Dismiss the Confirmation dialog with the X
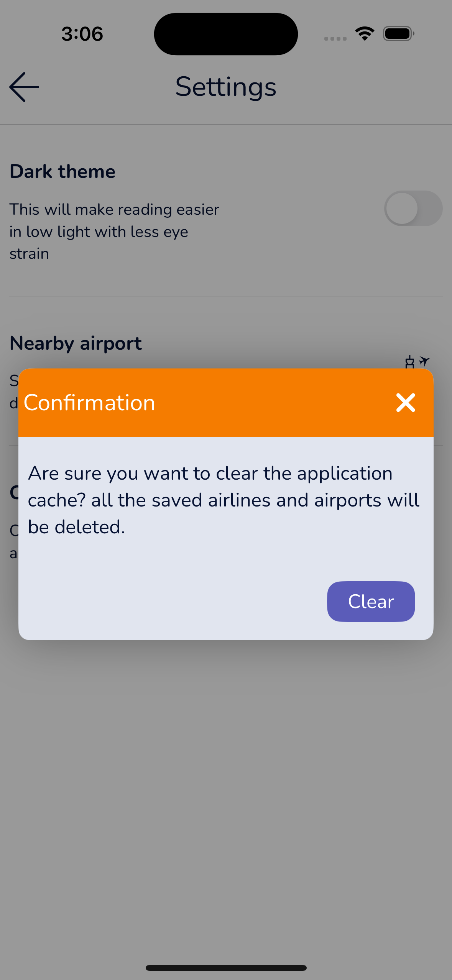Image resolution: width=452 pixels, height=980 pixels. coord(406,403)
